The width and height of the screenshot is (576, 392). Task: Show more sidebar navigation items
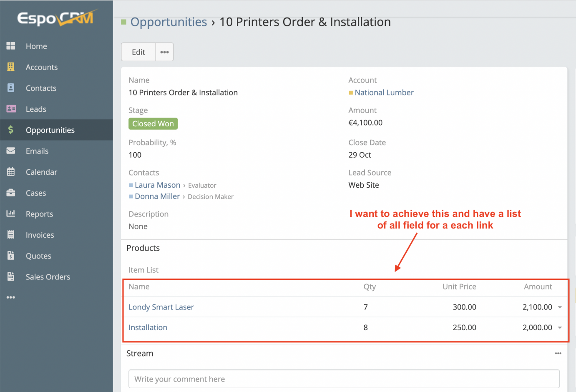click(x=11, y=297)
